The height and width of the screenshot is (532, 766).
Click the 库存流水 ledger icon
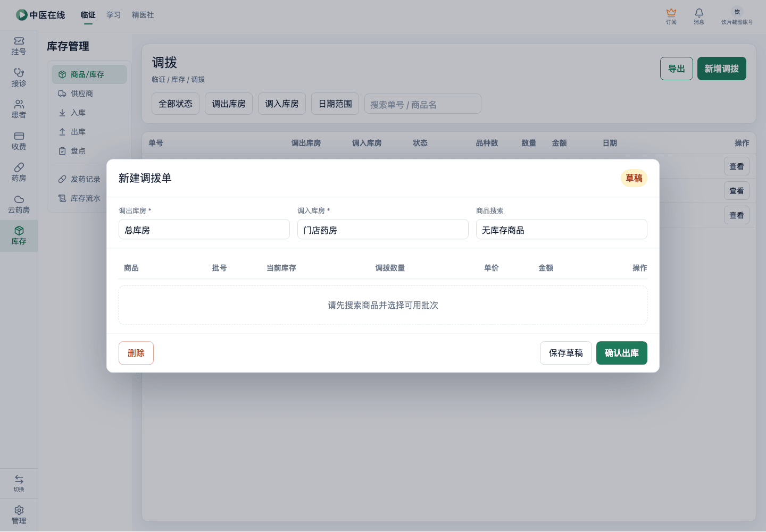(62, 198)
